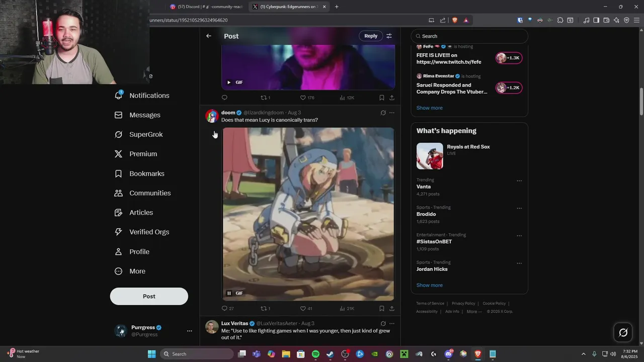The height and width of the screenshot is (362, 644).
Task: Show more under What's happening
Action: click(430, 285)
